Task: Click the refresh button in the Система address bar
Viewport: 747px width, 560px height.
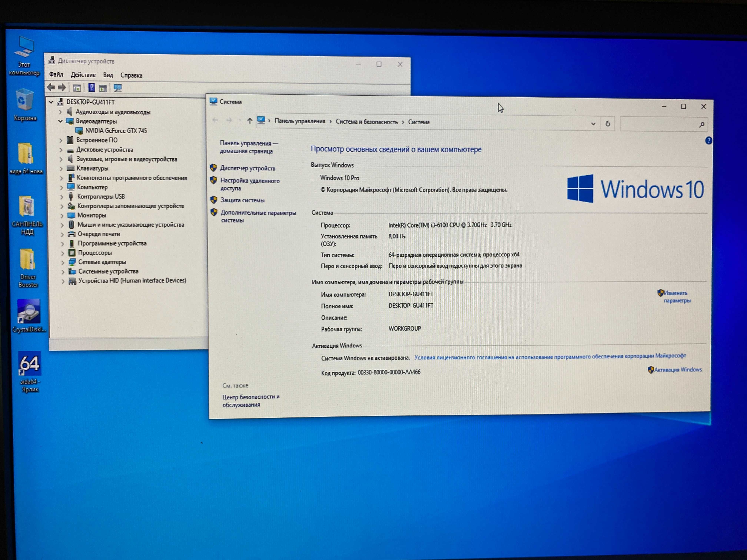Action: pos(607,124)
